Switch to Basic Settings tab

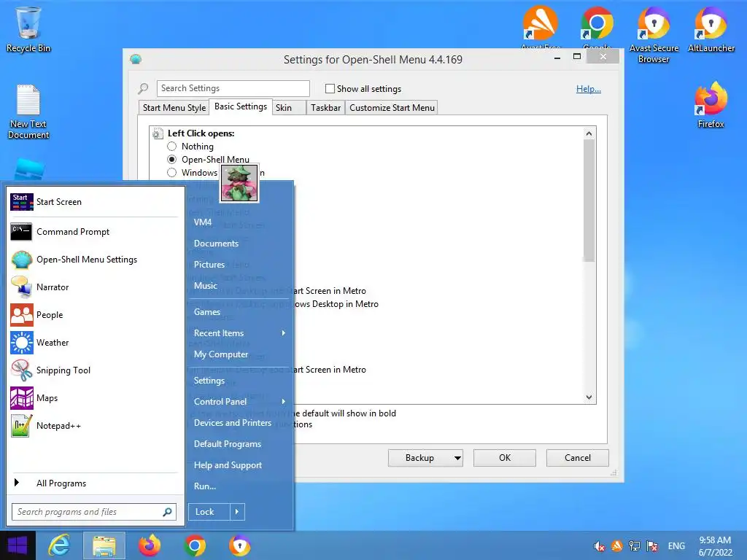pyautogui.click(x=241, y=106)
